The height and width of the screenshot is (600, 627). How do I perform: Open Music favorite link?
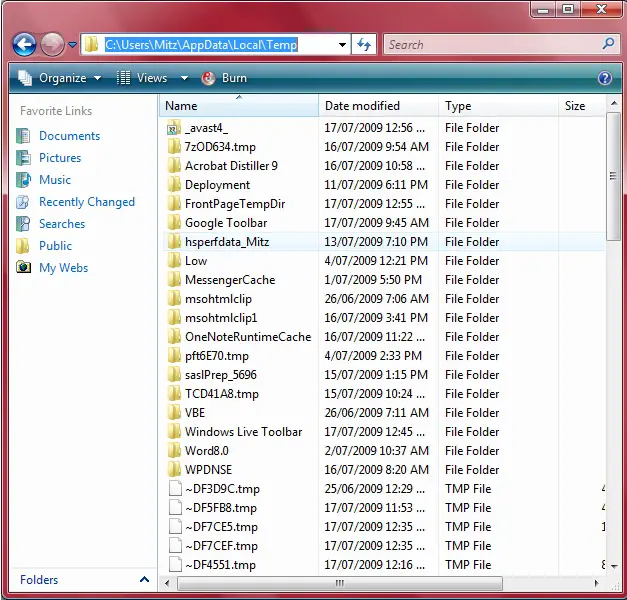click(55, 180)
